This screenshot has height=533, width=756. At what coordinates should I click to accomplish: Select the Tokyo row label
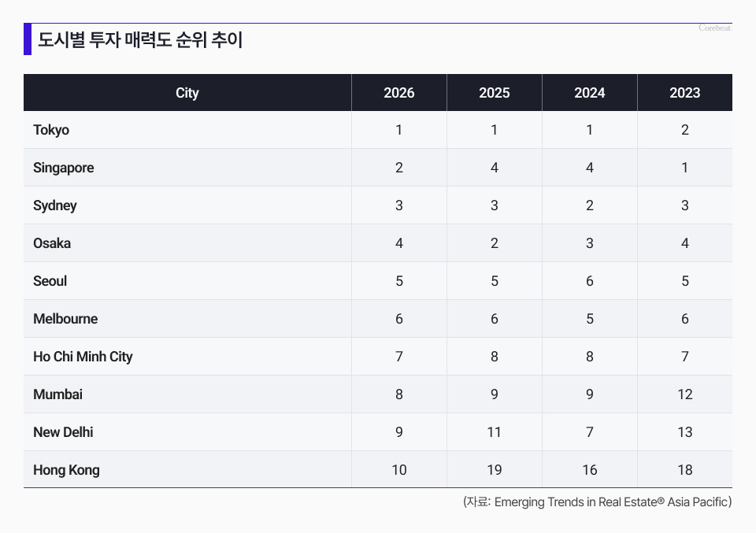pos(51,130)
